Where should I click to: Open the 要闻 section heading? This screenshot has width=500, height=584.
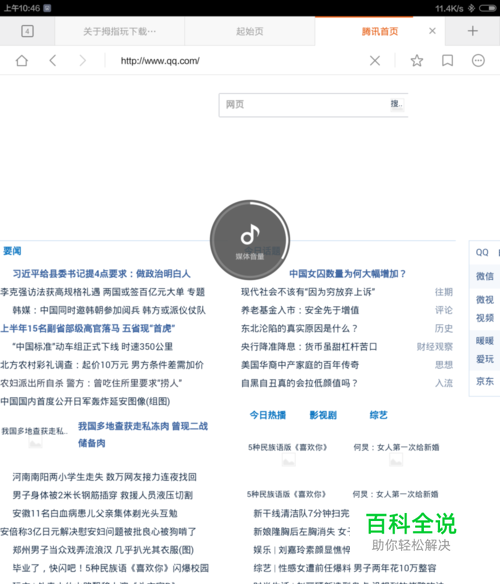12,251
